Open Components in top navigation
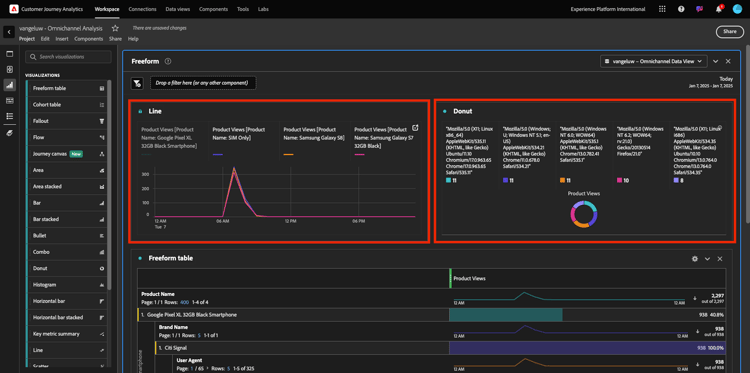This screenshot has width=750, height=373. tap(213, 9)
